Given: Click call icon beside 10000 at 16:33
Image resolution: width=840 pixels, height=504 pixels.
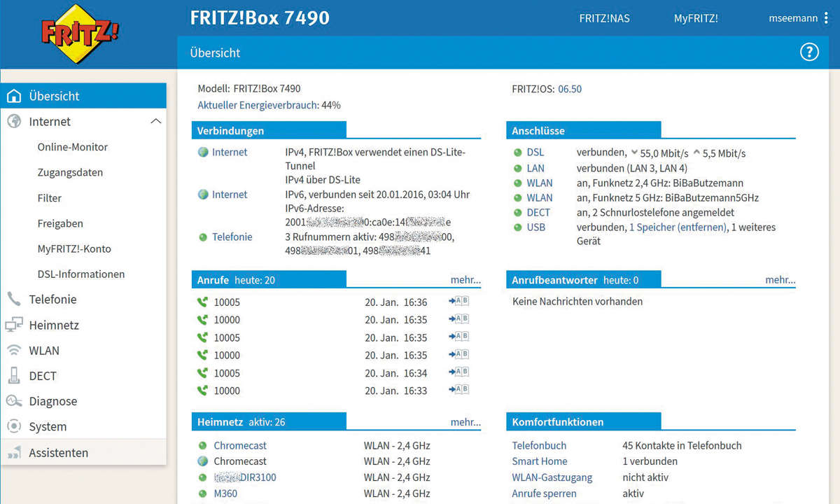Looking at the screenshot, I should click(x=203, y=391).
